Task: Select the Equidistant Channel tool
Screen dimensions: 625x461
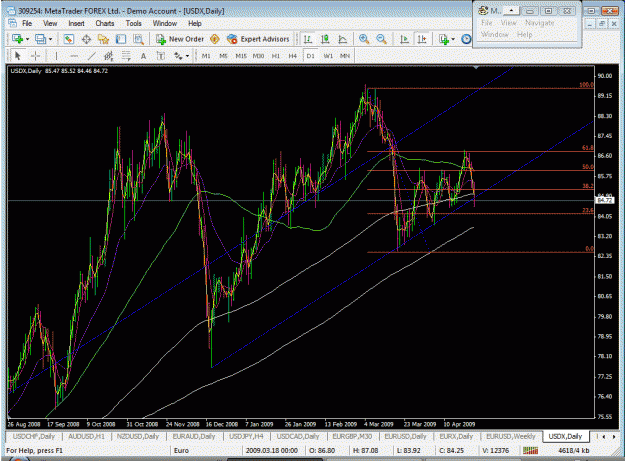Action: coord(108,56)
